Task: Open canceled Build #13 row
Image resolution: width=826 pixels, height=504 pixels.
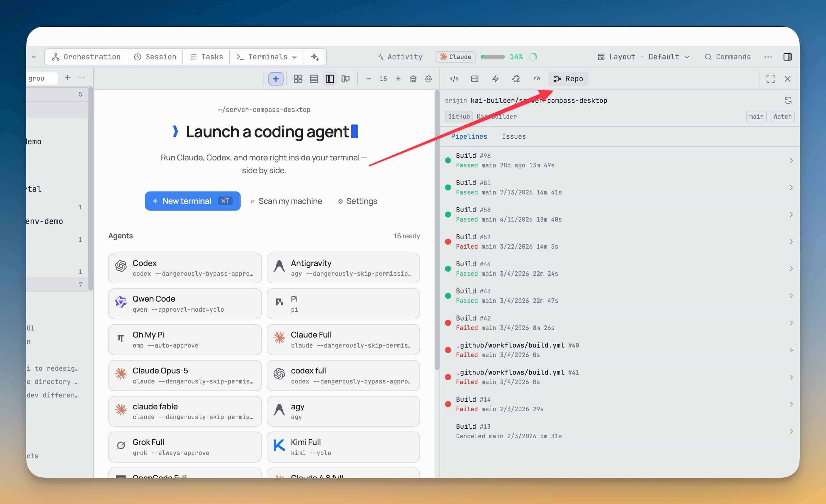Action: coord(619,431)
